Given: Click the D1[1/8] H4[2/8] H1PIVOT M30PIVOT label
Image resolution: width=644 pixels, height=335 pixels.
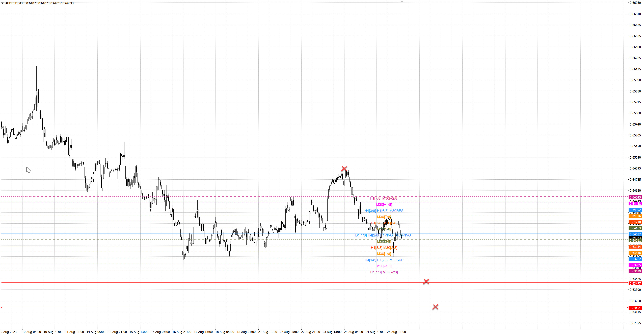Looking at the screenshot, I should point(384,235).
